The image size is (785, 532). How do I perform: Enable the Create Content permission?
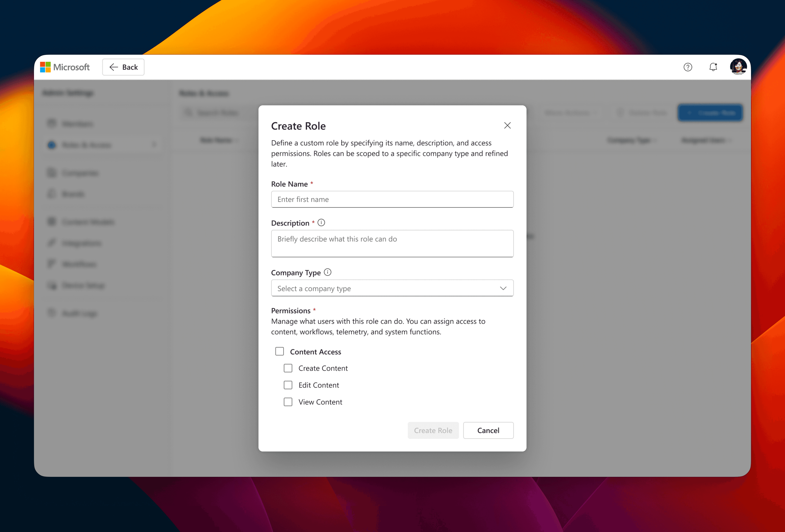click(288, 368)
